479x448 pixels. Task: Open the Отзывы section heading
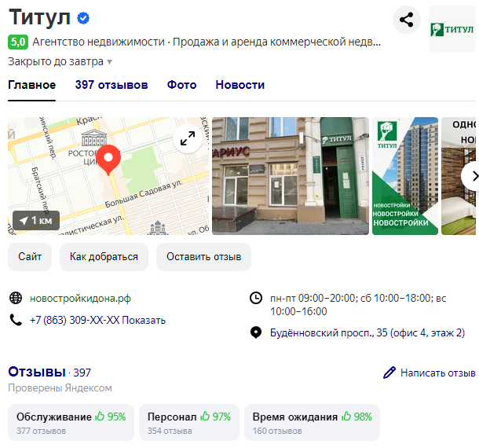coord(37,372)
